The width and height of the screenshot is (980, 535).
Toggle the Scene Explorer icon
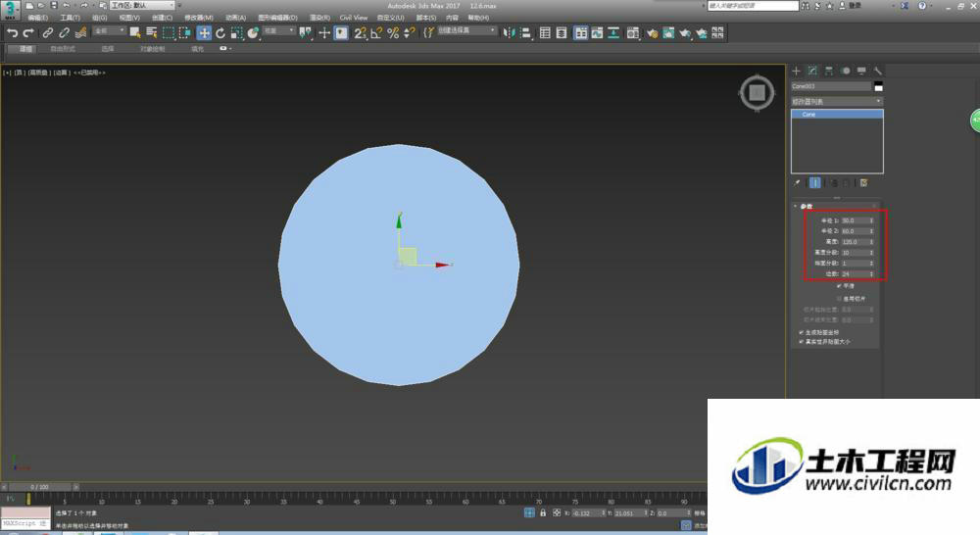tap(545, 33)
